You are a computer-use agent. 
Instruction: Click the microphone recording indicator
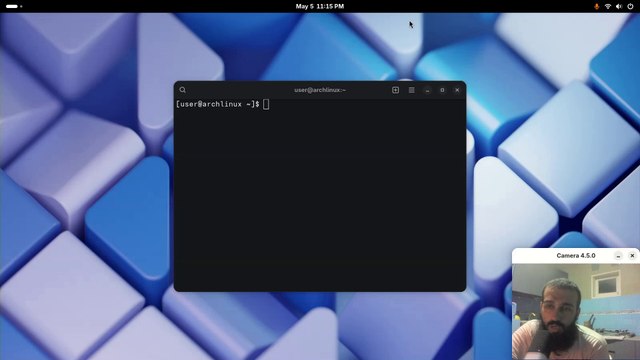(596, 6)
